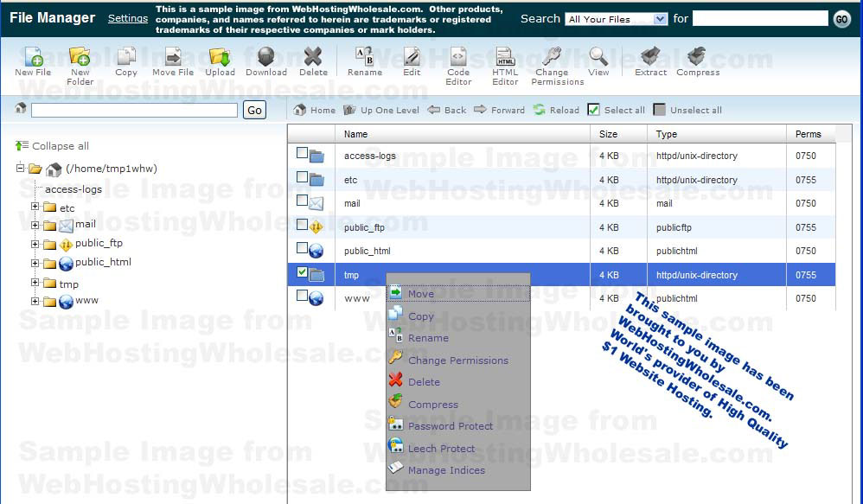Expand the public_ftp tree node
The image size is (863, 504).
click(35, 244)
